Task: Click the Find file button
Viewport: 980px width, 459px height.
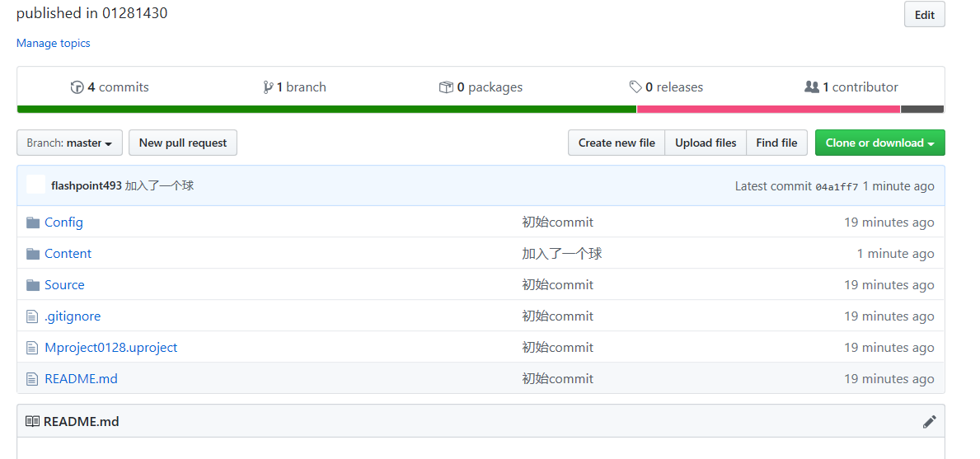Action: 776,143
